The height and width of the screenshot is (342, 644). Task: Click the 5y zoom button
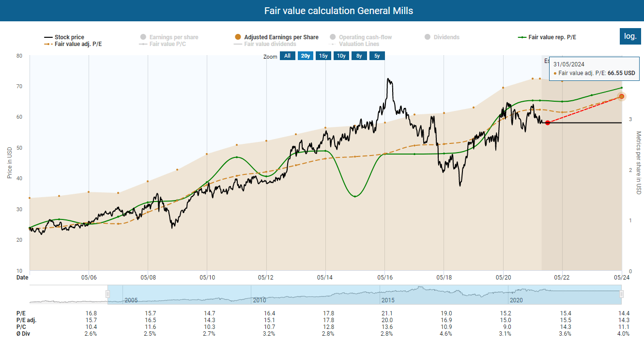click(x=376, y=56)
